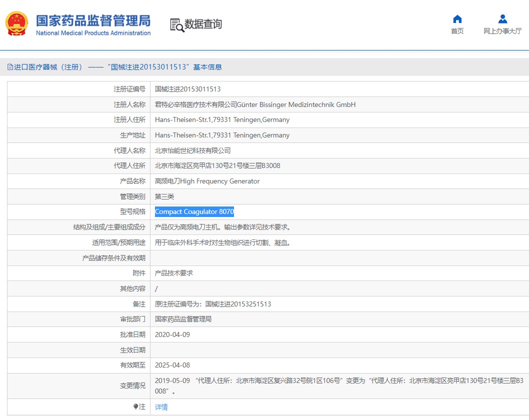
Task: Click the highlighted Compact Coagulator 8070 text
Action: coord(194,211)
